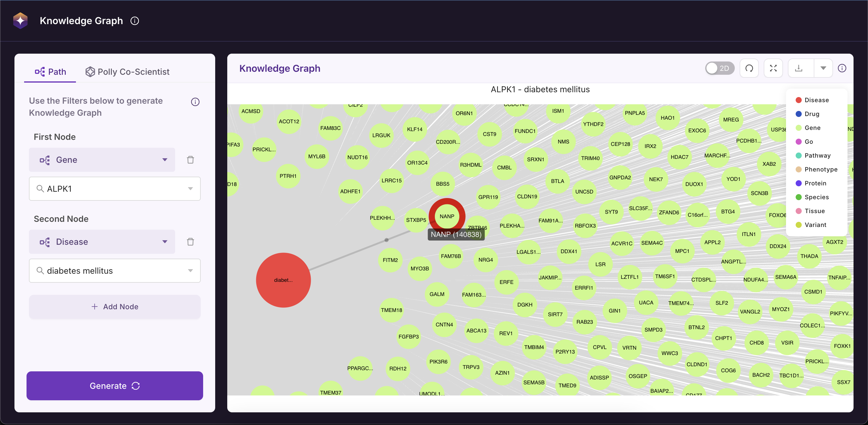
Task: Reset the graph with the refresh icon
Action: click(749, 68)
